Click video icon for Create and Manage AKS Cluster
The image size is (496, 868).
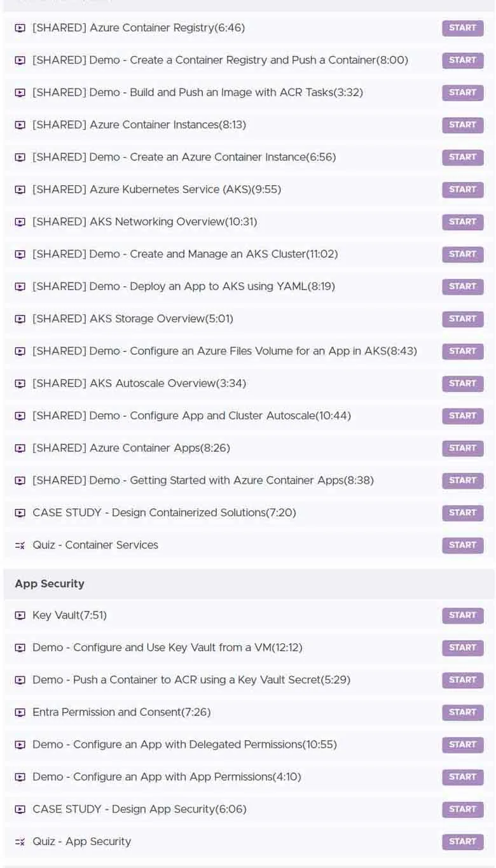tap(20, 255)
